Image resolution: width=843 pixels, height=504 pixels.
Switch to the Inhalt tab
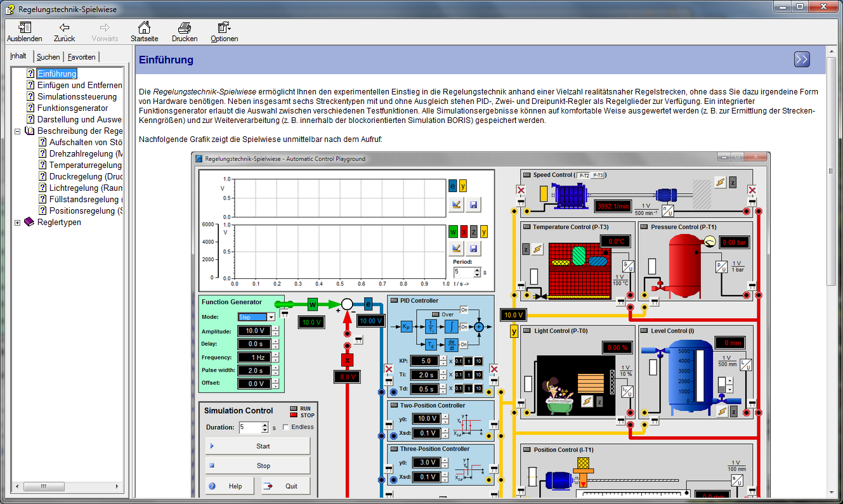(x=18, y=56)
